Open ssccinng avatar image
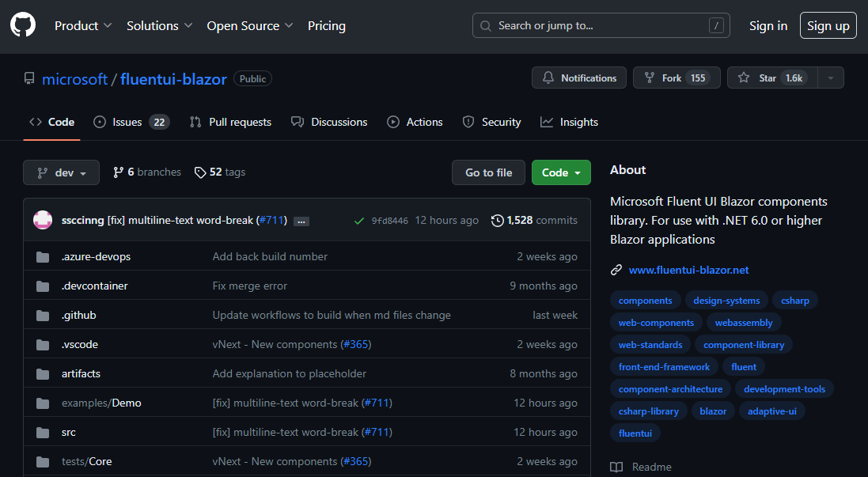 click(x=43, y=220)
